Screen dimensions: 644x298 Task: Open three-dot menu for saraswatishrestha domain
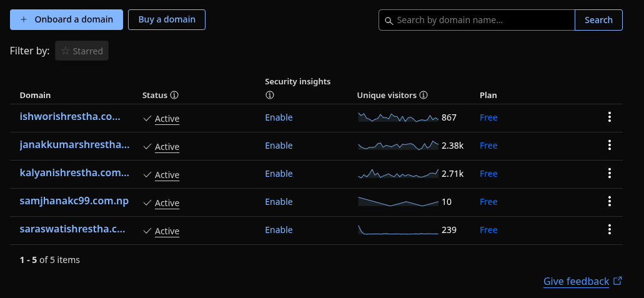[x=609, y=229]
